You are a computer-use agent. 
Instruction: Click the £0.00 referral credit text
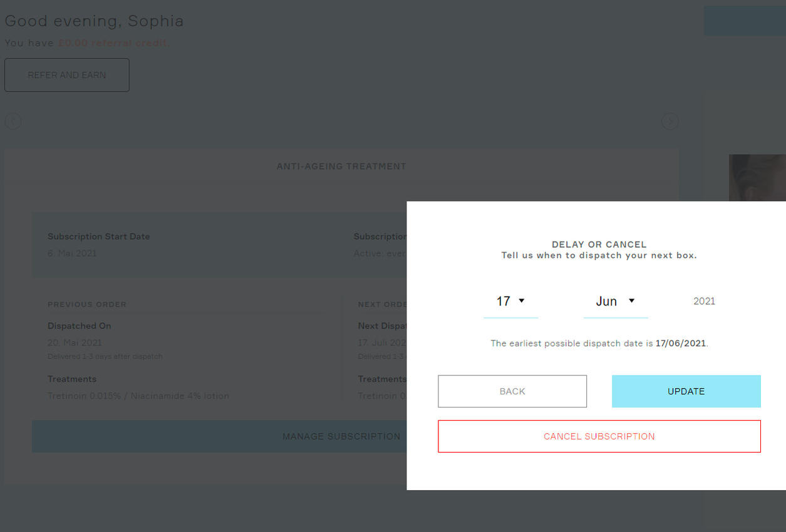(x=113, y=43)
